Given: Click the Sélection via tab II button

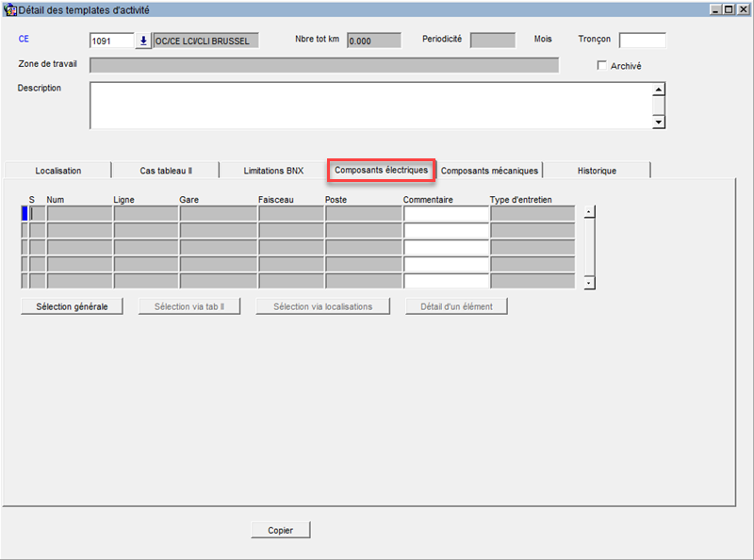Looking at the screenshot, I should [189, 306].
